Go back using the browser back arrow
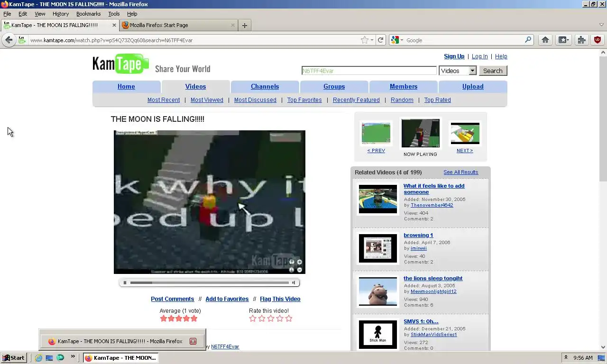Viewport: 607px width, 364px height. click(9, 40)
